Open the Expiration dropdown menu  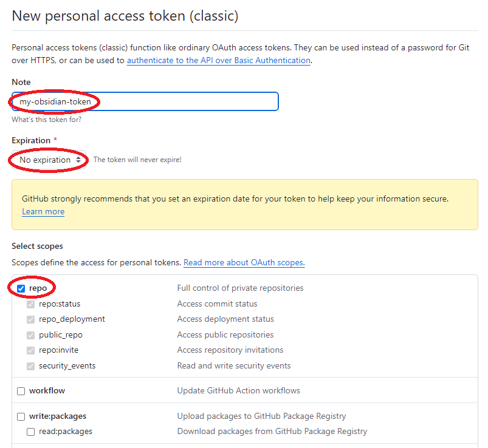point(50,160)
